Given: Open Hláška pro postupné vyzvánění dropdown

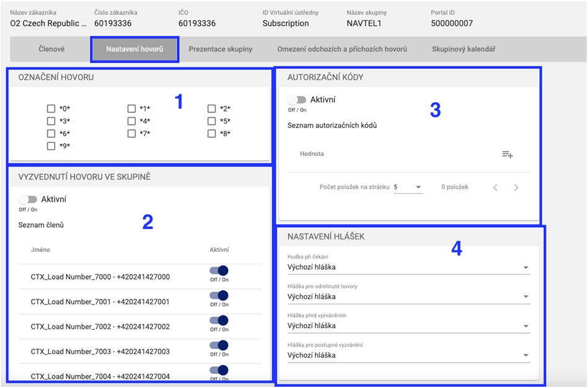Looking at the screenshot, I should coord(408,355).
